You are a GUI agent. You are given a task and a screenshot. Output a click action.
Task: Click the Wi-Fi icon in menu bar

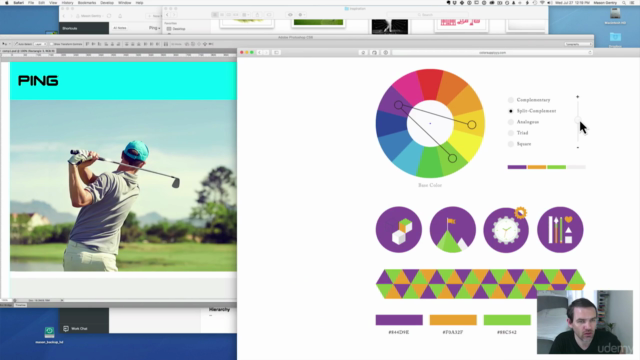click(542, 3)
